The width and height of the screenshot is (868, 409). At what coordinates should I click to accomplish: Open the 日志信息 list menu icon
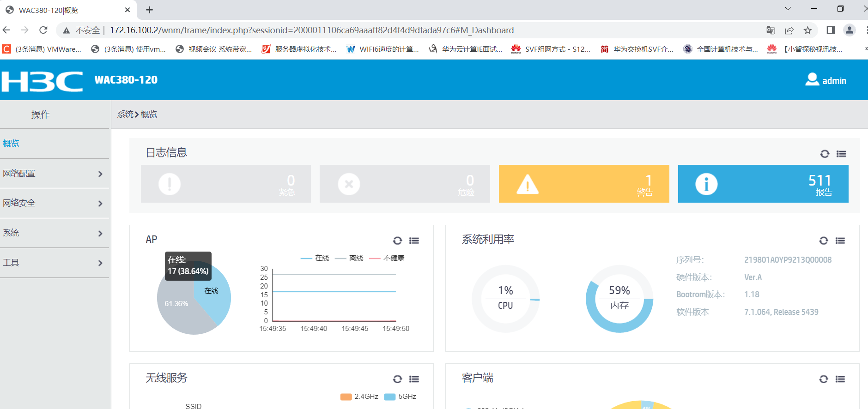pos(841,154)
